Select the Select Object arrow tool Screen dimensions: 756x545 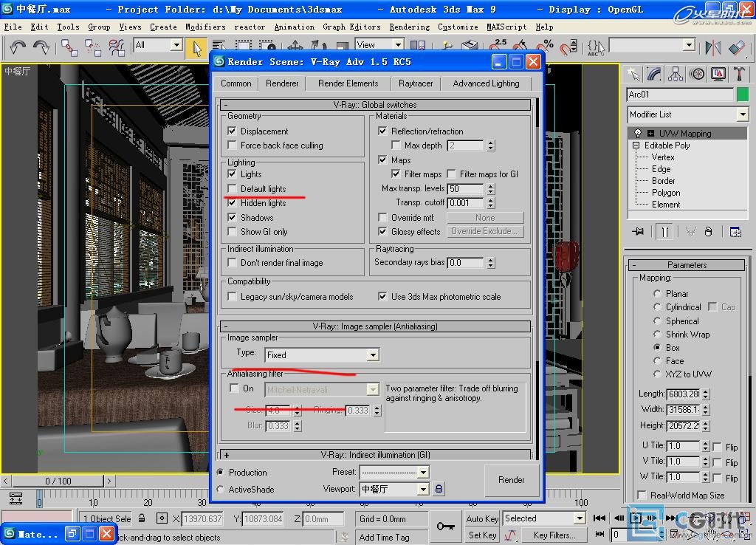(x=196, y=47)
